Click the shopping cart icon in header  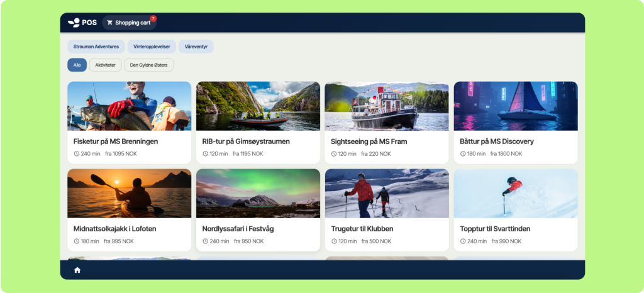(x=110, y=23)
